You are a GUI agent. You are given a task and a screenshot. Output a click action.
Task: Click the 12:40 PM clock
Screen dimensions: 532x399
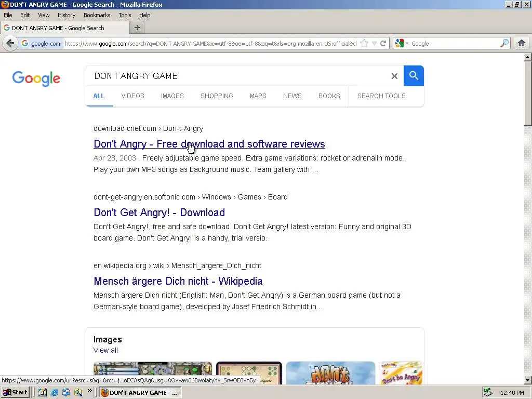click(x=512, y=393)
